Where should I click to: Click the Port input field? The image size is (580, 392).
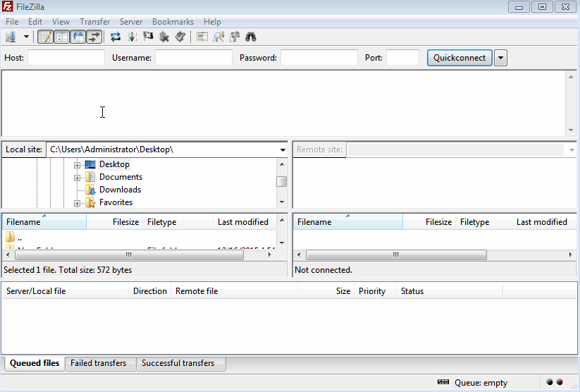tap(402, 58)
